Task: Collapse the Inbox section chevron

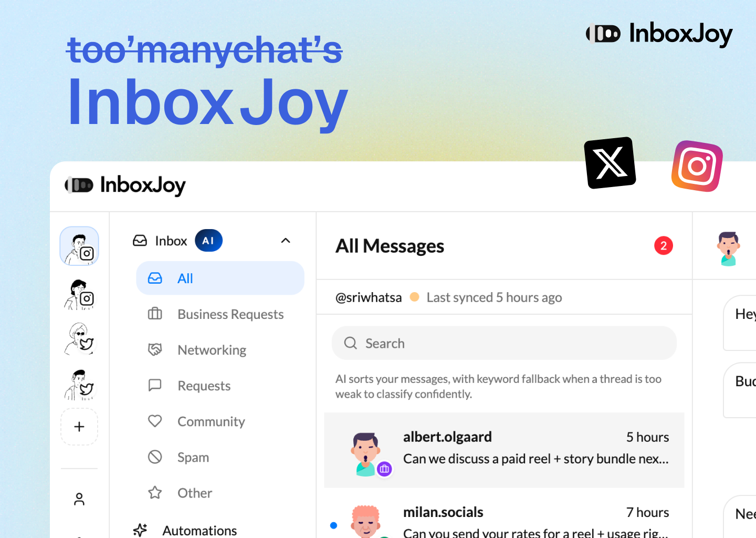Action: click(x=286, y=241)
